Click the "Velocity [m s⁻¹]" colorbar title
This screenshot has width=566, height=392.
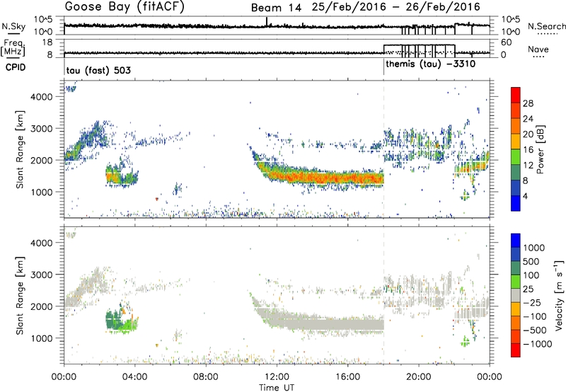559,295
